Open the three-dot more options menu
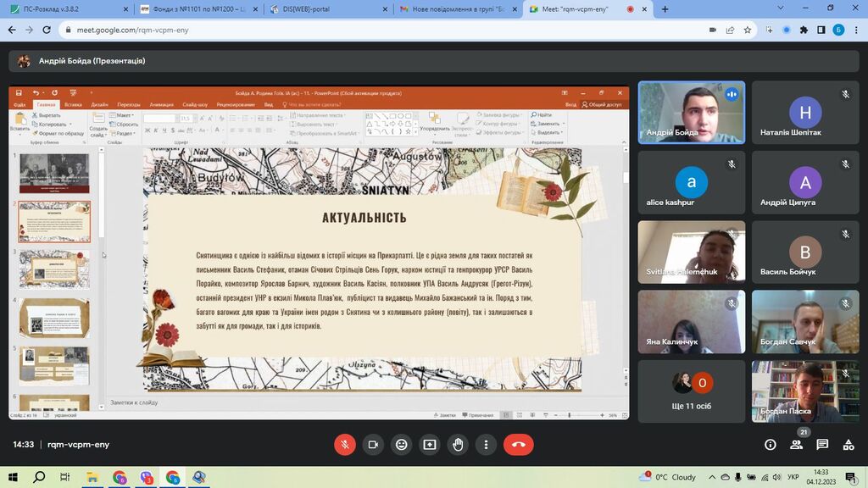Viewport: 868px width, 488px height. point(486,444)
